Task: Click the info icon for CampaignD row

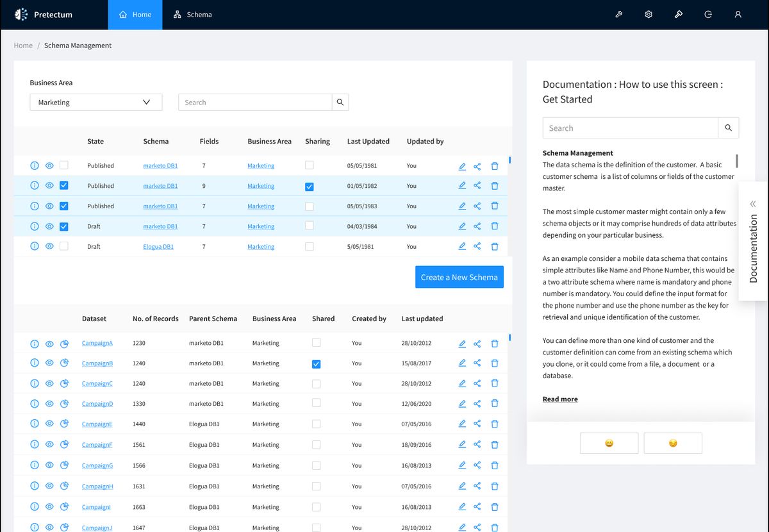Action: [35, 404]
